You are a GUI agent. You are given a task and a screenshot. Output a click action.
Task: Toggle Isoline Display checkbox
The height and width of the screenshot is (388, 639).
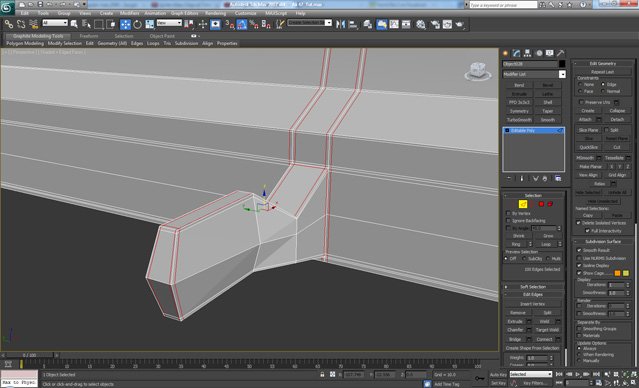(579, 266)
